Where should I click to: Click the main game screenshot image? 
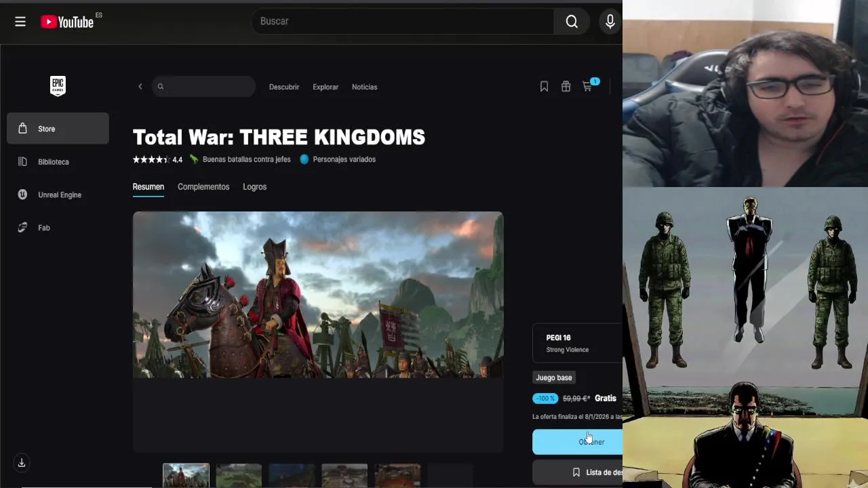318,295
